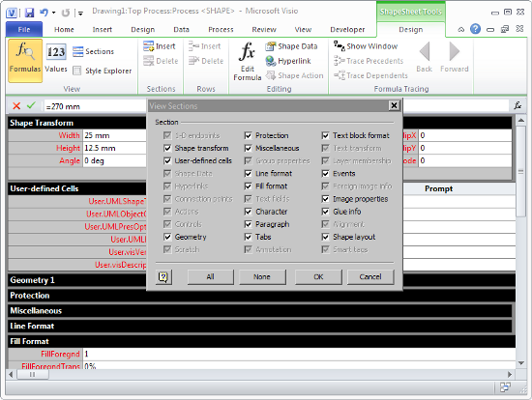
Task: Open Shape Data editor
Action: [x=292, y=46]
